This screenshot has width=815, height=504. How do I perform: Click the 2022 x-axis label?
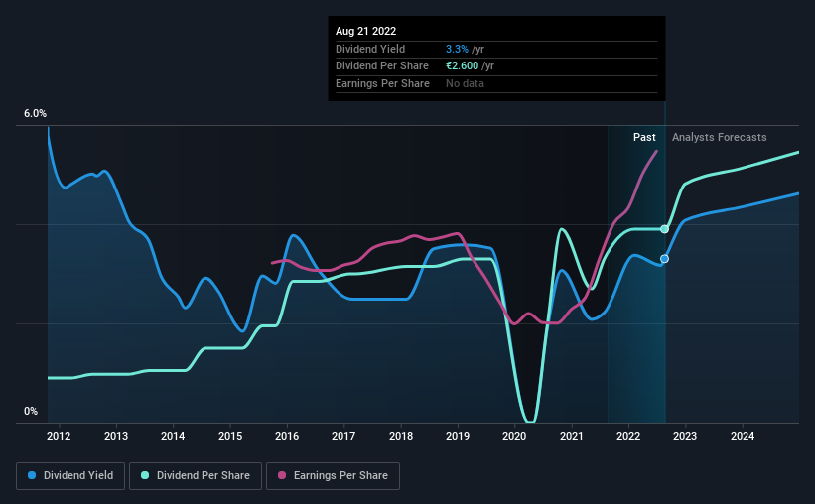pos(628,436)
